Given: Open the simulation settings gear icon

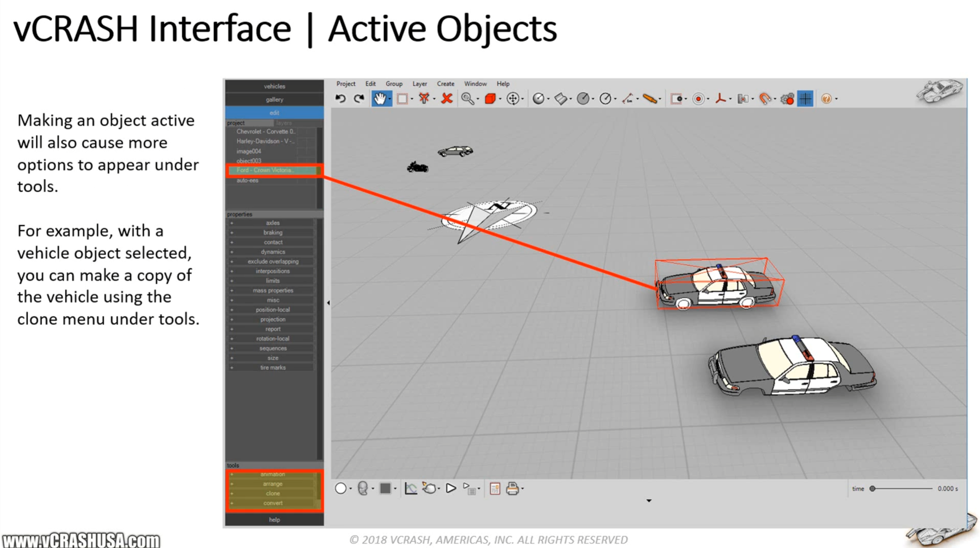Looking at the screenshot, I should tap(787, 98).
